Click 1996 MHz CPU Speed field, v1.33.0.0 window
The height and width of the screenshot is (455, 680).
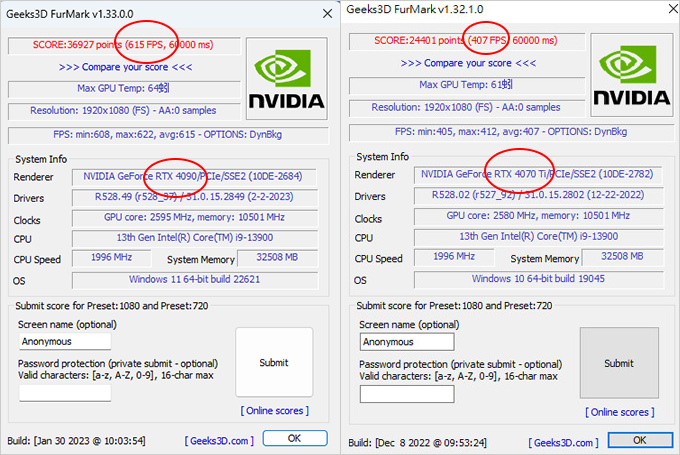coord(111,258)
